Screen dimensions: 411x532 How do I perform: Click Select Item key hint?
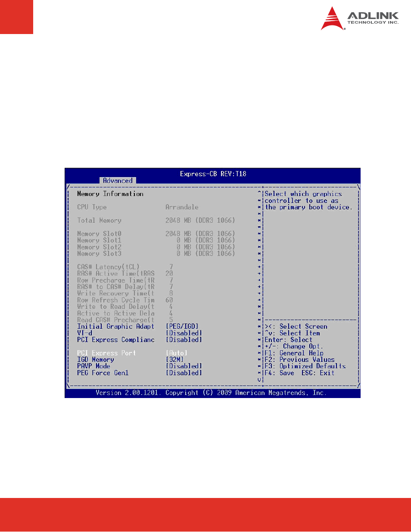[292, 333]
